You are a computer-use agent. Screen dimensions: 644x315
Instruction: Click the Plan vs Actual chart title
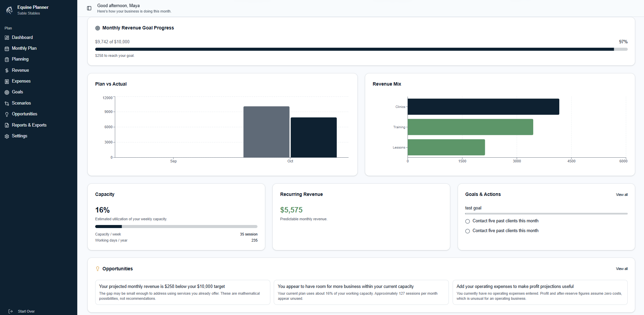[x=111, y=84]
